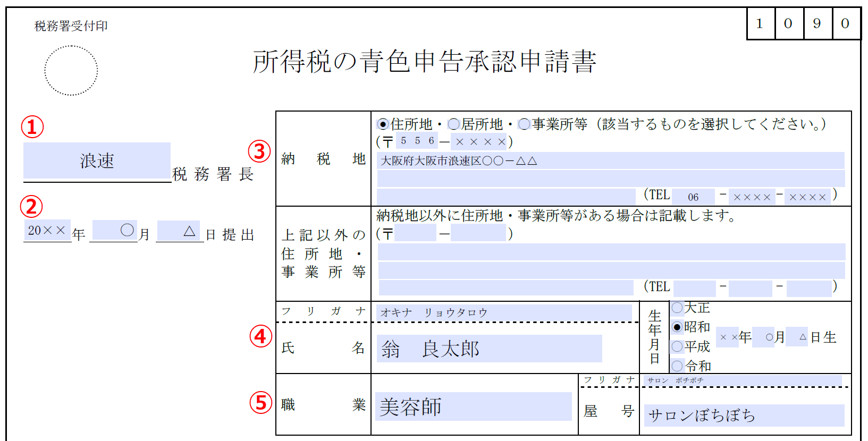
Task: Click the birth month field before 月
Action: pos(764,337)
